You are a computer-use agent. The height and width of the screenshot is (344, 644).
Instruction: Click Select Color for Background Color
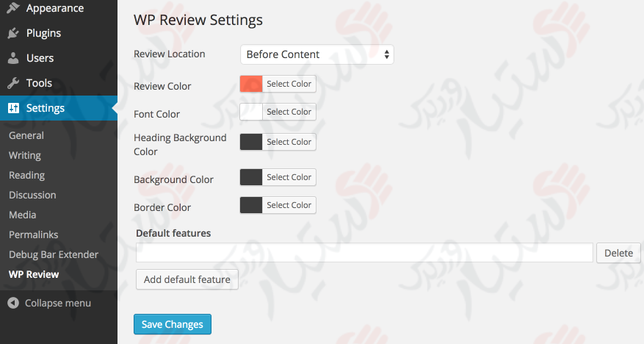(x=289, y=177)
